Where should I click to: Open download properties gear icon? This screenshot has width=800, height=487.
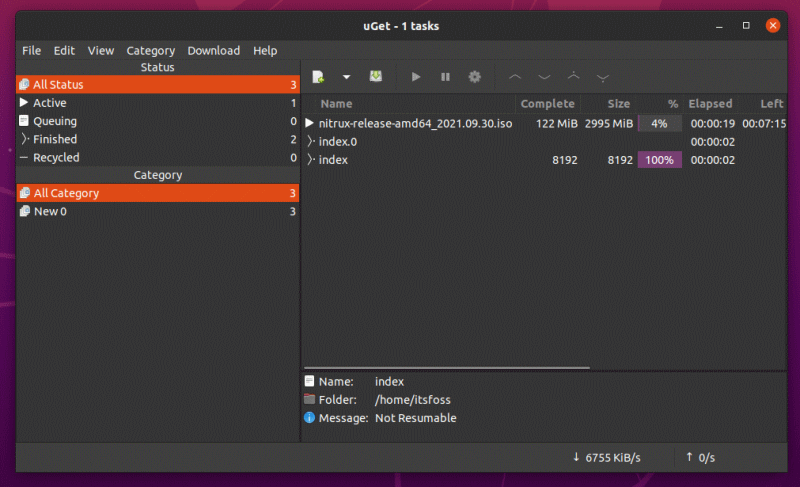point(474,77)
